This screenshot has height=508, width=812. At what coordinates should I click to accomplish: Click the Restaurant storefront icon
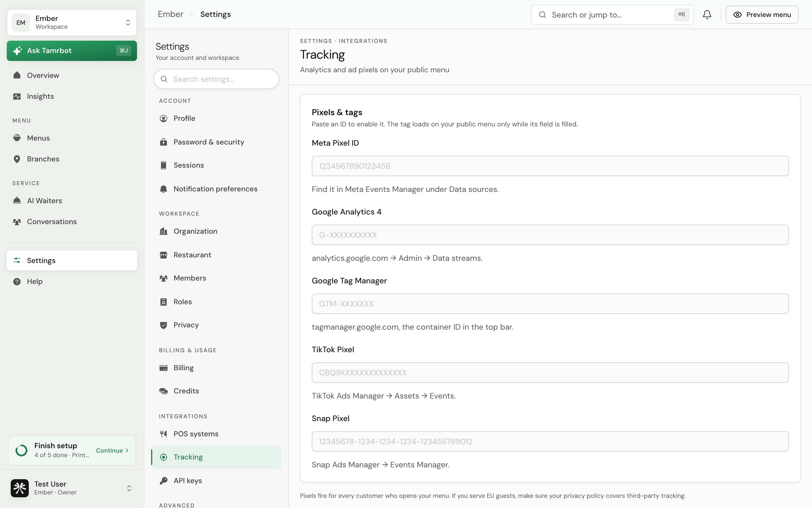coord(164,255)
